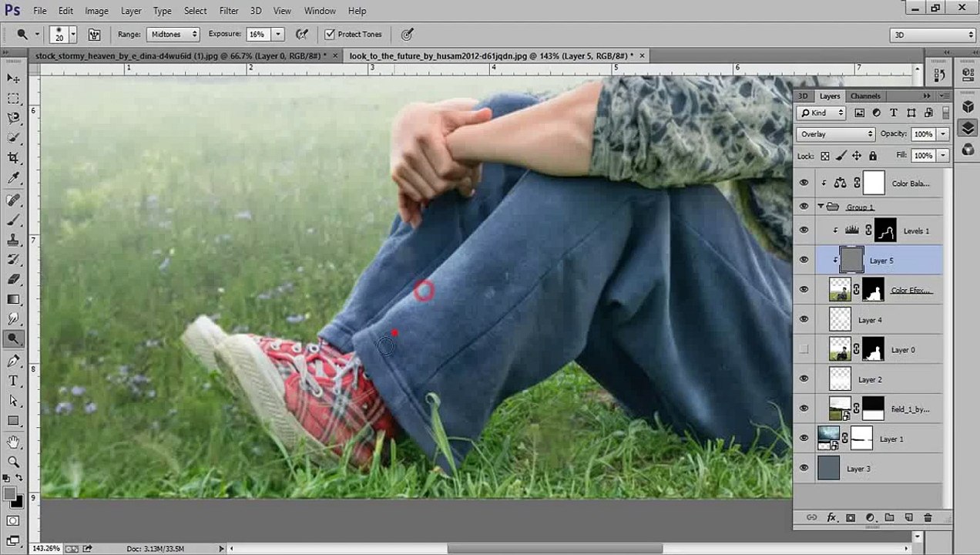Hide Layer 5 visibility eye
Image resolution: width=980 pixels, height=555 pixels.
[804, 261]
